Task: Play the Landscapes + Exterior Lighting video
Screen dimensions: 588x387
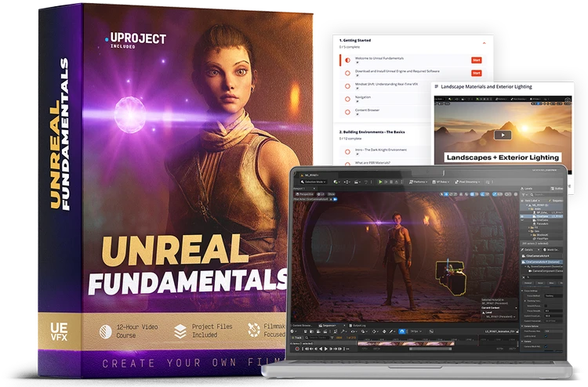Action: [x=503, y=135]
